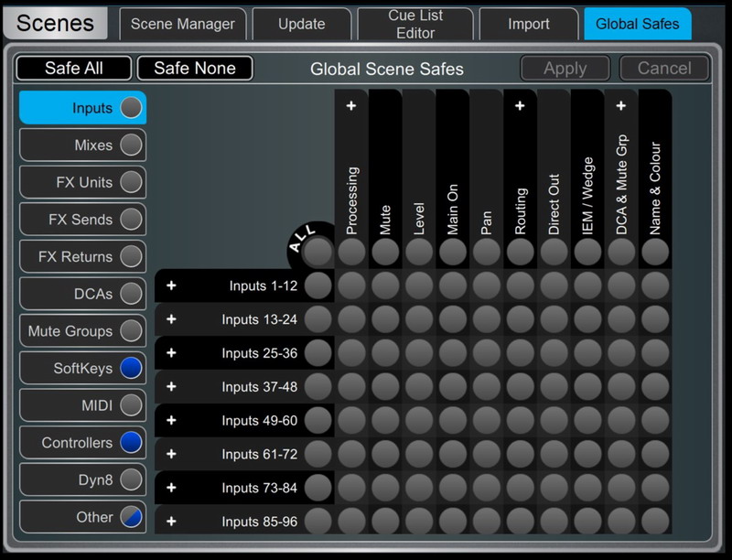Open the Cue List Editor tab

click(415, 24)
